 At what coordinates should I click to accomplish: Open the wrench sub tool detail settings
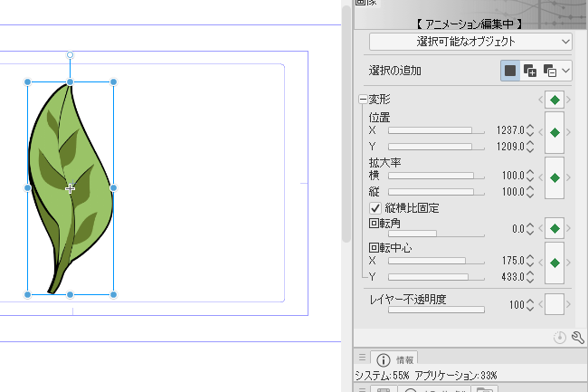(x=576, y=338)
